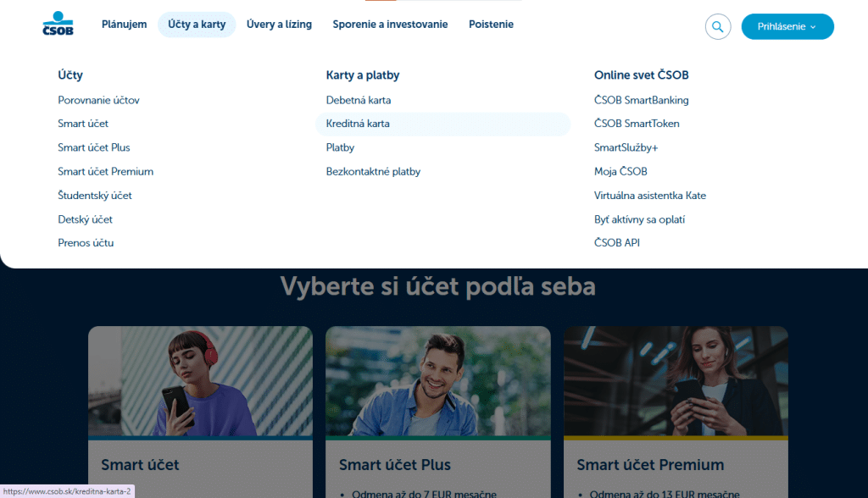Screen dimensions: 868x498
Task: Open the search magnifier icon
Action: click(717, 26)
